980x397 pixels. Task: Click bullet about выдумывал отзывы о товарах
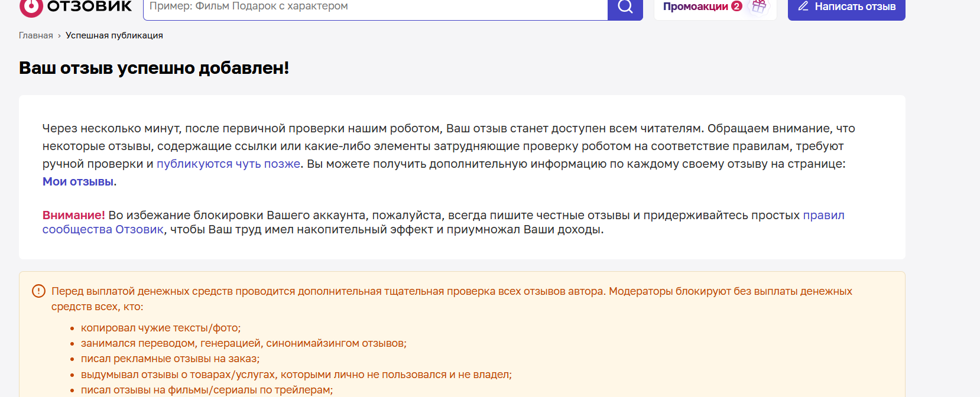click(x=296, y=375)
